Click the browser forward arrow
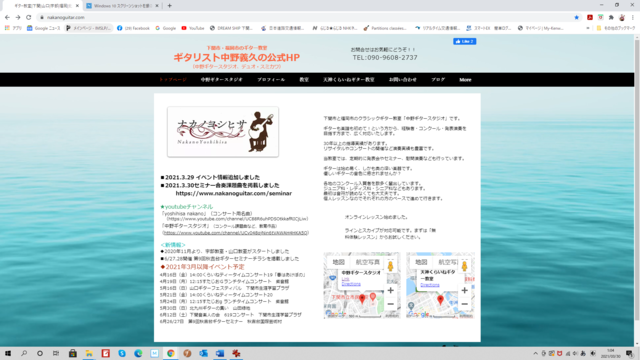Screen dimensions: 640x360 click(x=18, y=18)
